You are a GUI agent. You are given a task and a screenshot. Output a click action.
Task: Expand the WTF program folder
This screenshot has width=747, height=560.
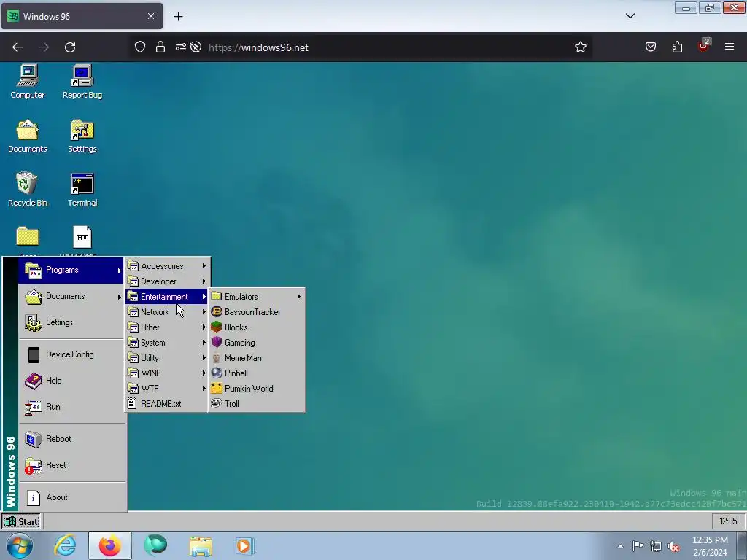pos(167,388)
